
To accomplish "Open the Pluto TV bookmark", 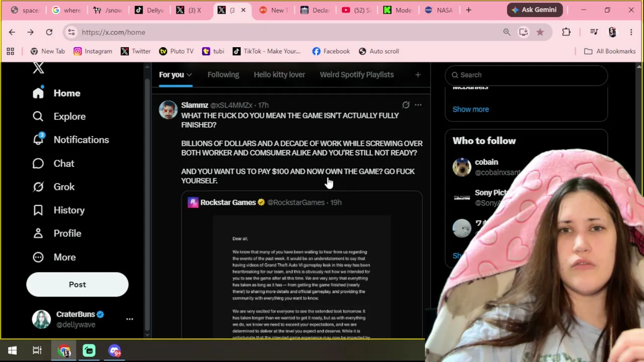I will (176, 51).
